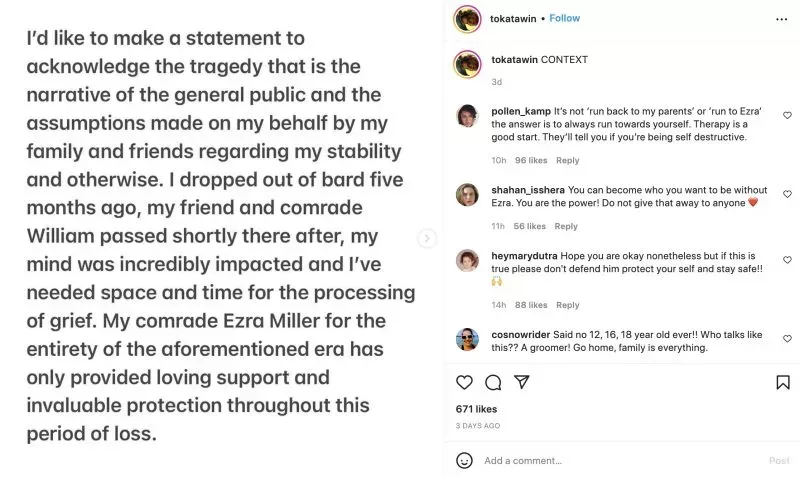Like shahan_isshera's comment
Screen dimensions: 800x477
[x=787, y=193]
